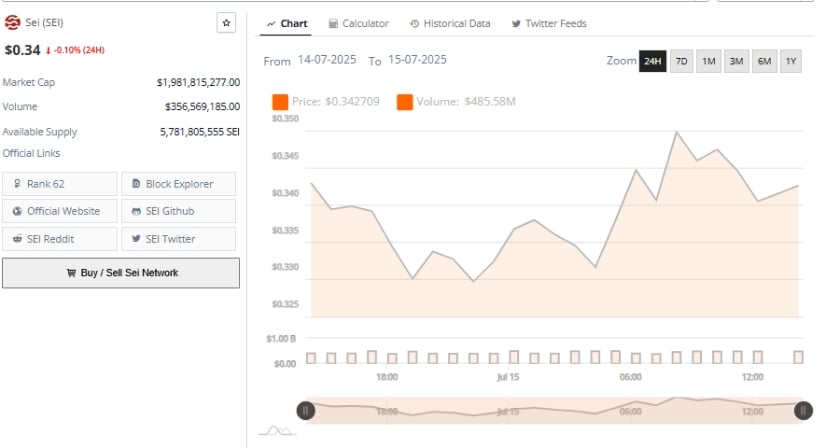Click the $0.34 price text
825x448 pixels.
pyautogui.click(x=22, y=51)
